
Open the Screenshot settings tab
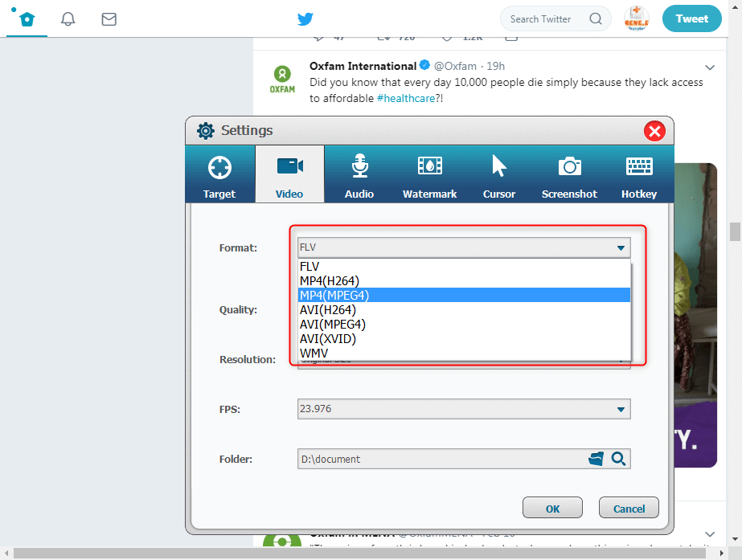(x=569, y=174)
